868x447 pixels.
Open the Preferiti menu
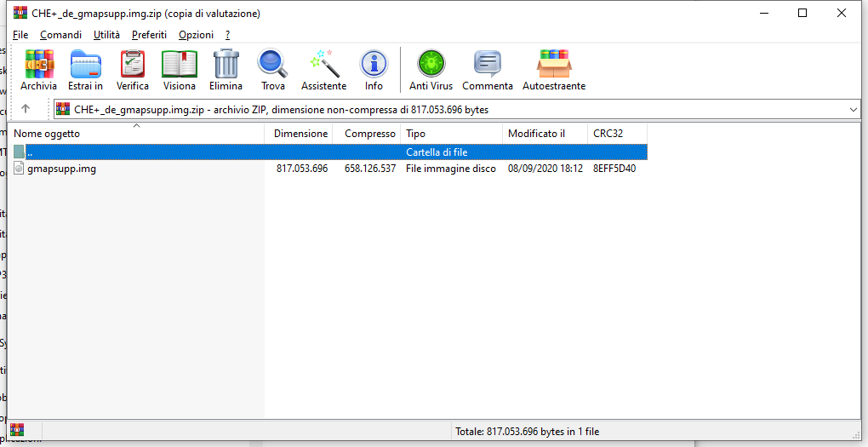149,35
